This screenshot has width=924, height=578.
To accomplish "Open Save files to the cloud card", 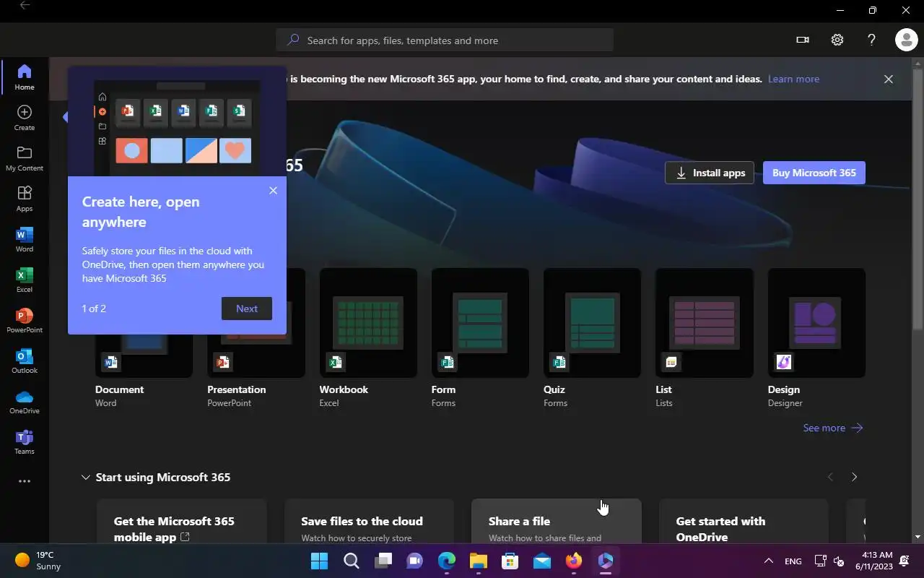I will point(369,520).
